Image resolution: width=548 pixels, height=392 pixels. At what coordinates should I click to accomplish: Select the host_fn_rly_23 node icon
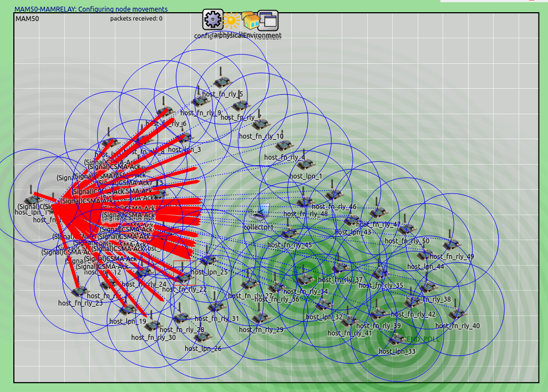[80, 288]
